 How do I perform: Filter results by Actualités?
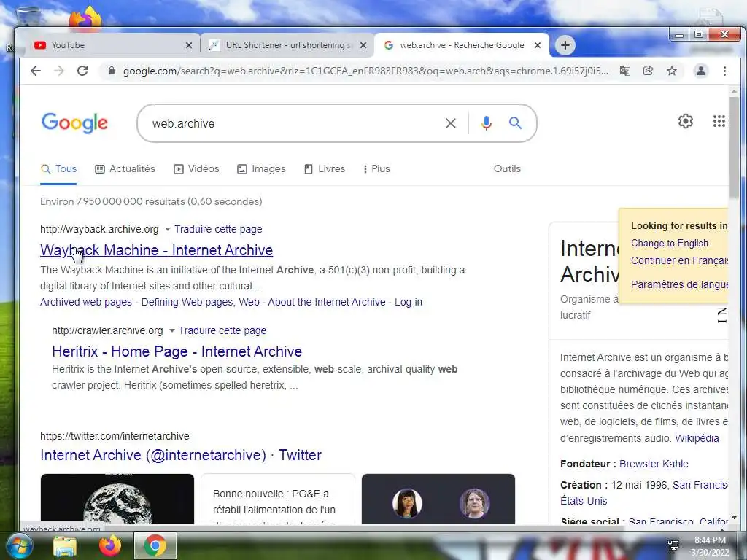click(x=125, y=169)
